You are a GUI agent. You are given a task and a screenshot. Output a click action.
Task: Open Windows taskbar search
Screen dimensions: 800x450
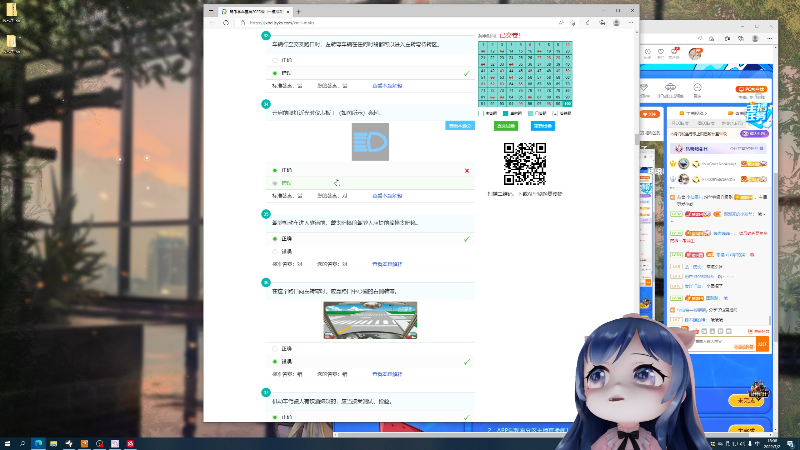(22, 444)
